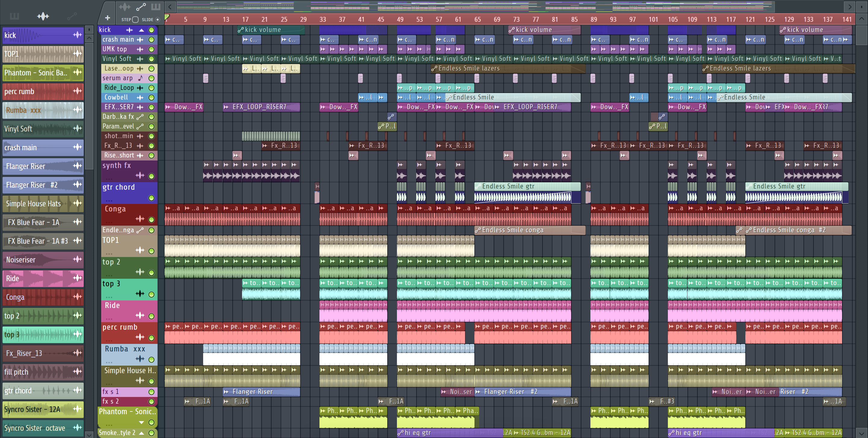Image resolution: width=868 pixels, height=438 pixels.
Task: Select the Flanger Riser clip on fx s 1
Action: click(x=262, y=392)
